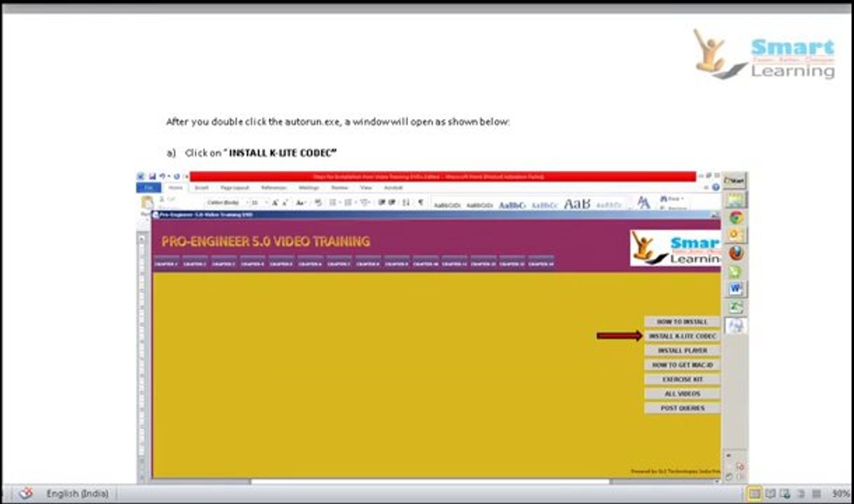Open the File tab in embedded Word ribbon
854x504 pixels.
148,188
